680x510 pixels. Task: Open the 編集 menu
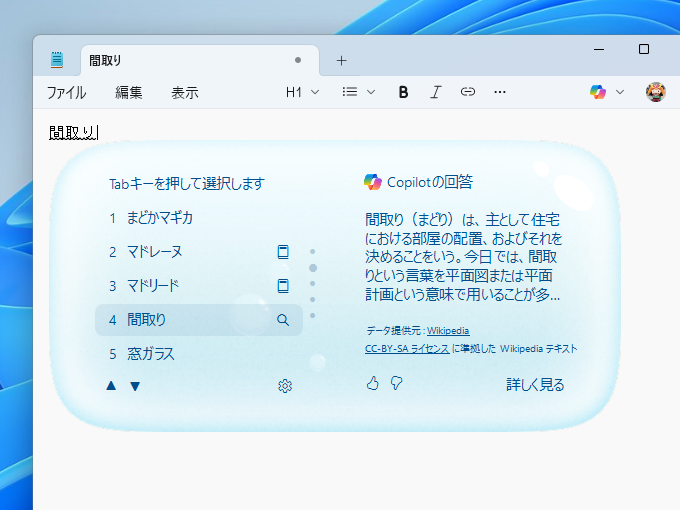pyautogui.click(x=128, y=92)
